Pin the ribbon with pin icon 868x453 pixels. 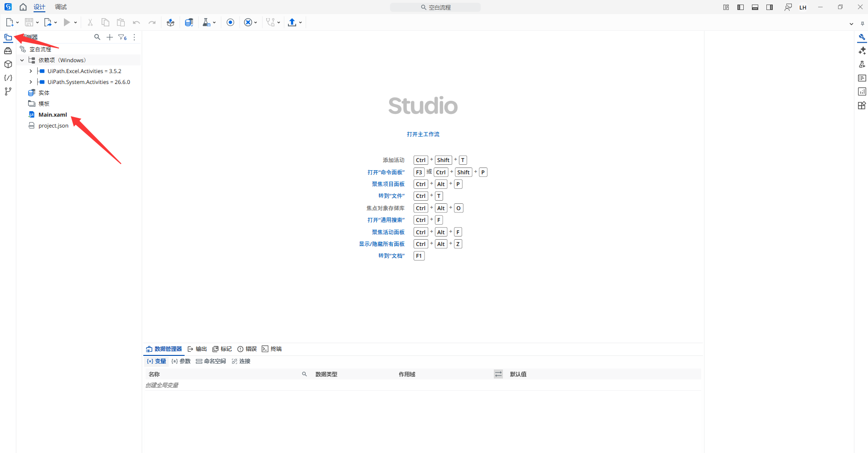tap(862, 24)
